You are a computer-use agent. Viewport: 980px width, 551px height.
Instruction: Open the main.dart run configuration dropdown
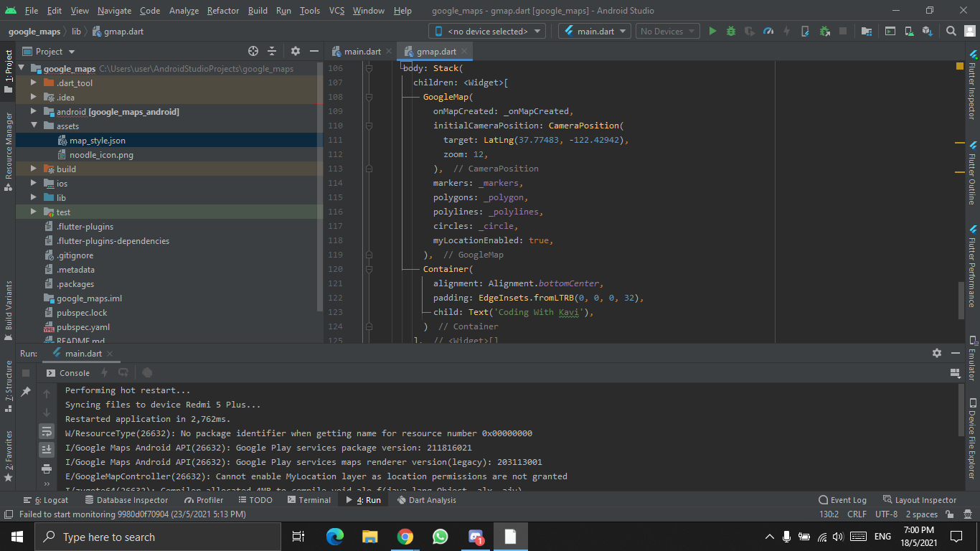coord(595,31)
